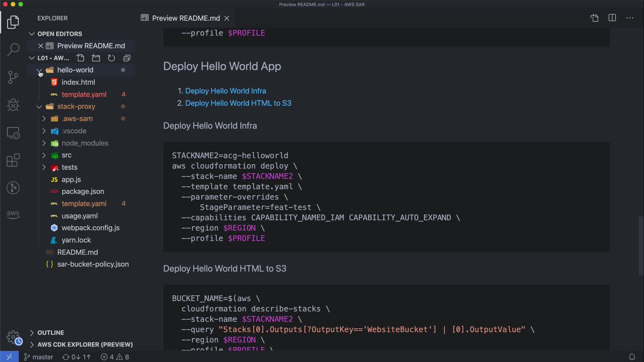Expand the OUTLINE section
Screen dimensions: 644x362
50,333
